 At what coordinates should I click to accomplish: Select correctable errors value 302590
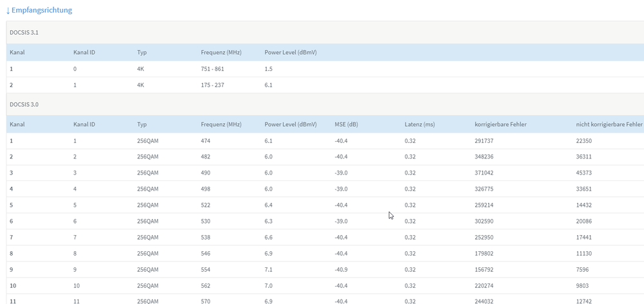484,221
